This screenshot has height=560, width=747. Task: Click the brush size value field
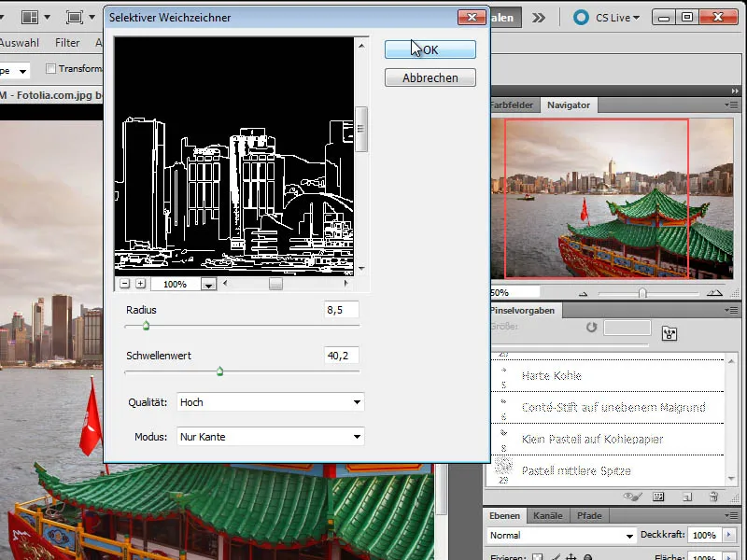point(627,328)
